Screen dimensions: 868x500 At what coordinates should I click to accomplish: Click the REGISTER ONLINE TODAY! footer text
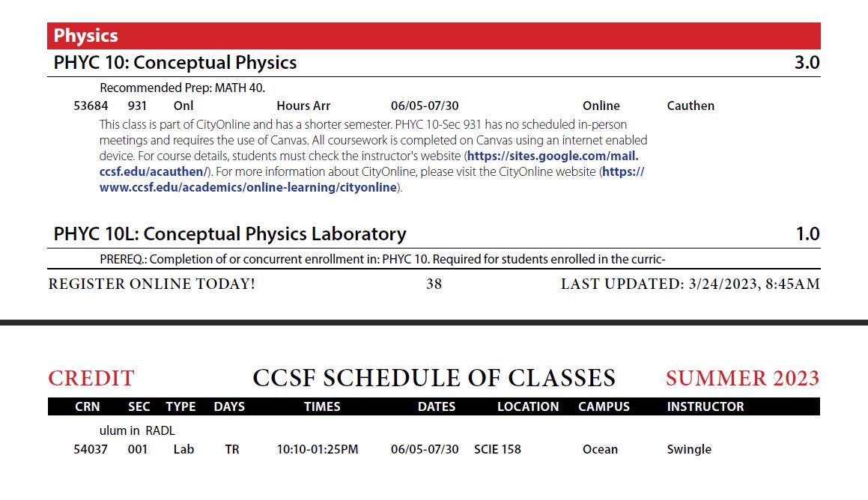point(152,284)
